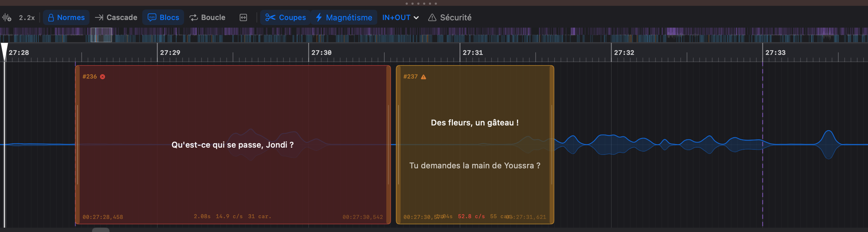Click the scissors icon for Coupes
Screen dimensions: 868x232
tap(270, 17)
